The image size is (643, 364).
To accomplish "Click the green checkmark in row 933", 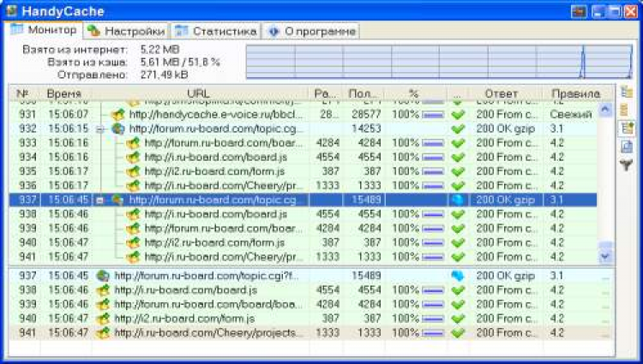I will pos(458,143).
